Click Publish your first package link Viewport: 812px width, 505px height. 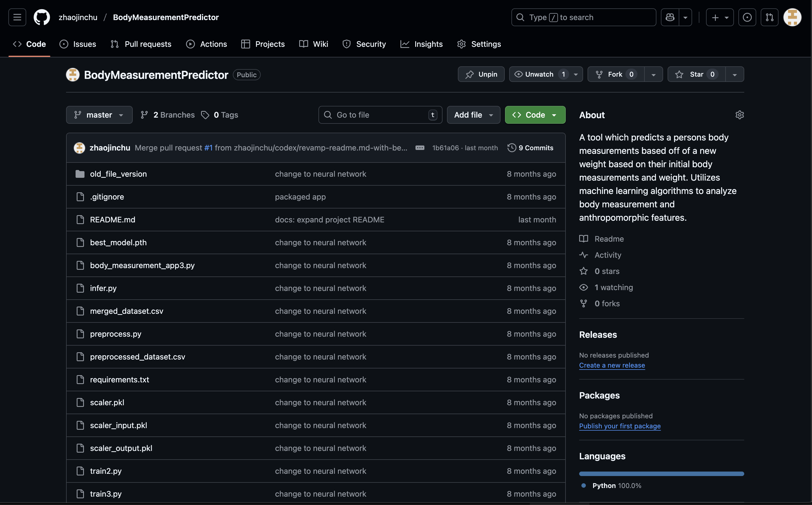[620, 426]
